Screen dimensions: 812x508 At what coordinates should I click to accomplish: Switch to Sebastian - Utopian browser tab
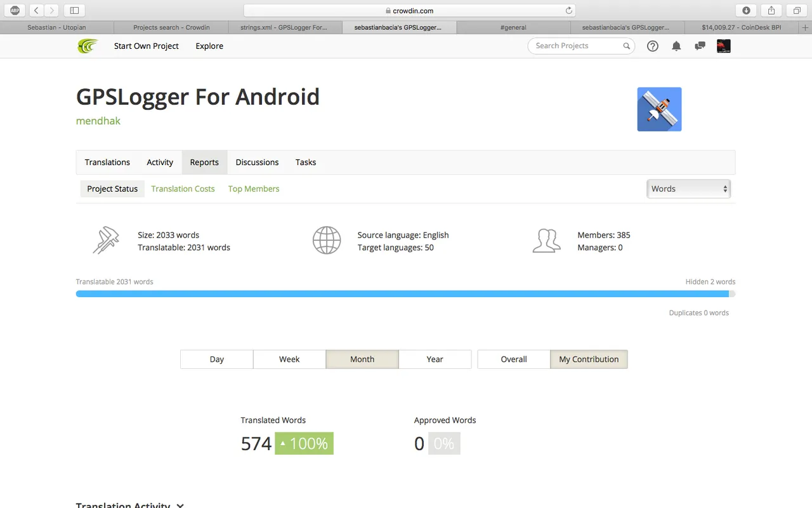pos(57,28)
